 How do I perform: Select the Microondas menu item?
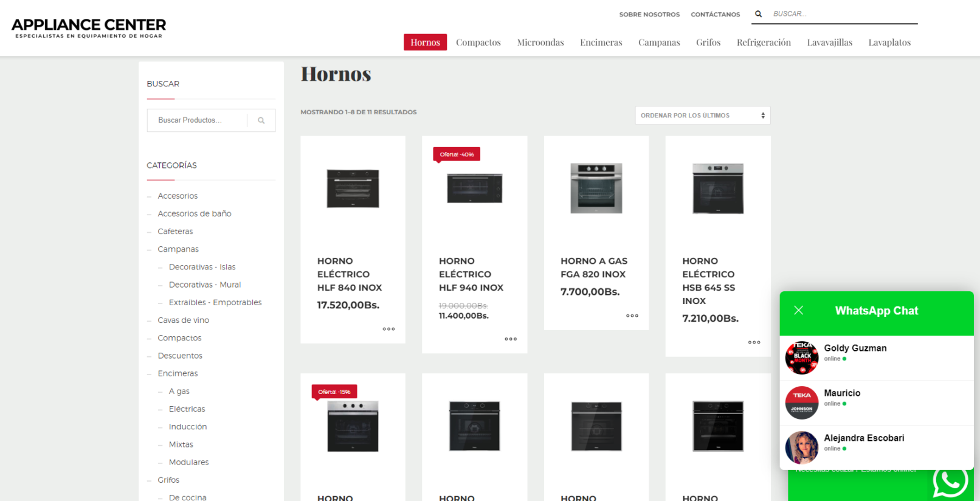pos(540,43)
